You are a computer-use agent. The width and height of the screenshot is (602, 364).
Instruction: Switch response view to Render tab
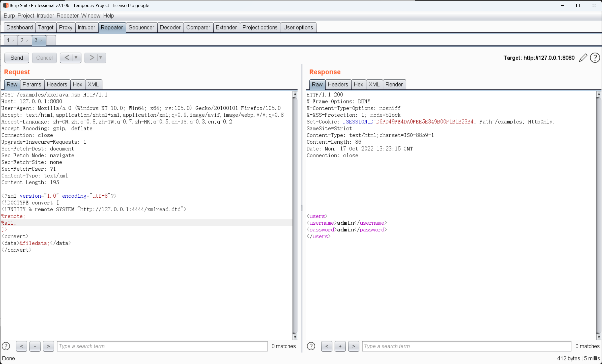[394, 85]
